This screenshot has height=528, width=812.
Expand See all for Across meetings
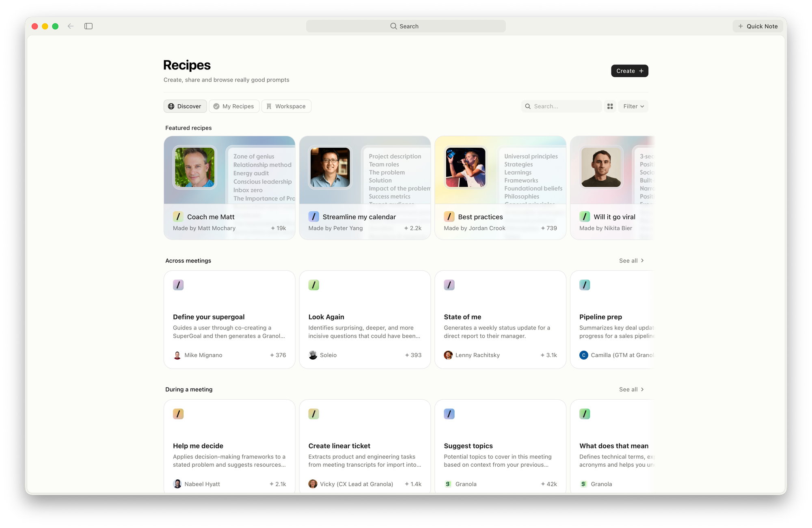point(631,261)
